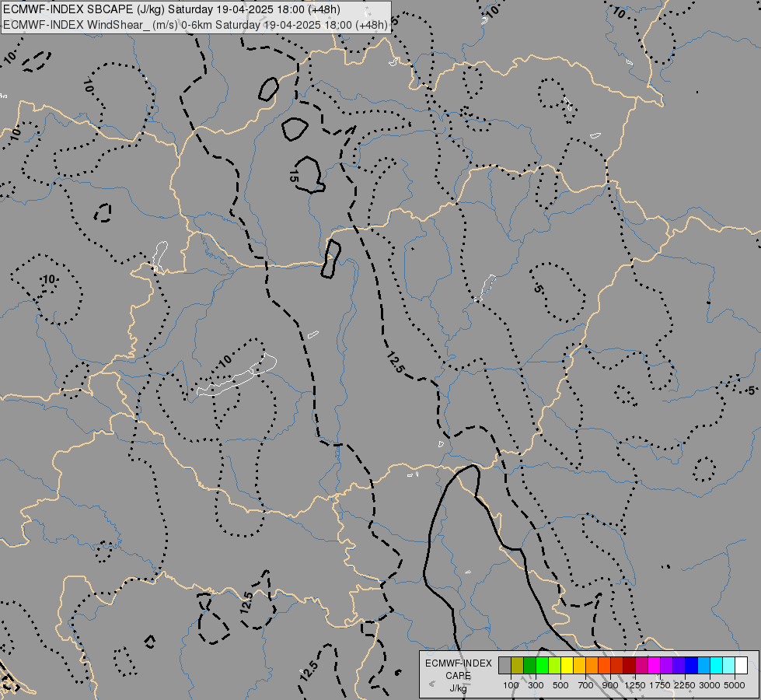
Task: Click the orange swatch right of 700 tick
Action: [x=592, y=665]
